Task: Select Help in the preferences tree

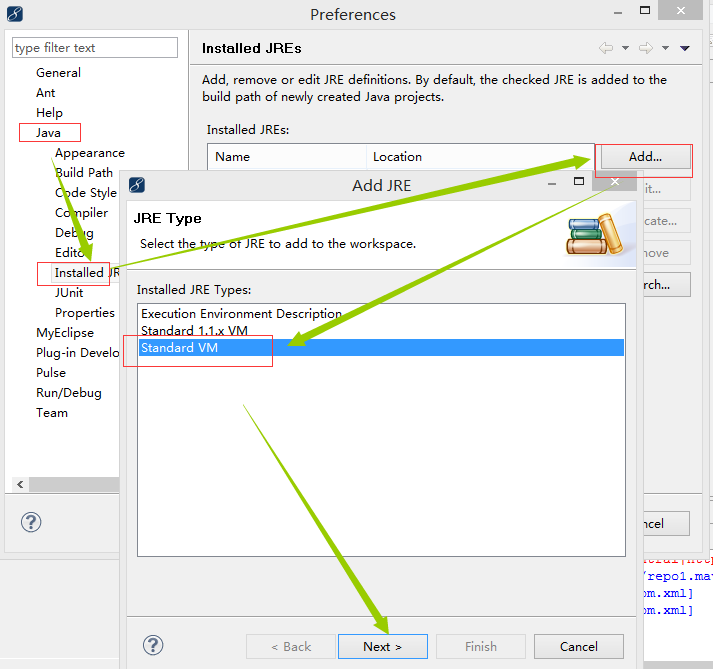Action: (49, 113)
